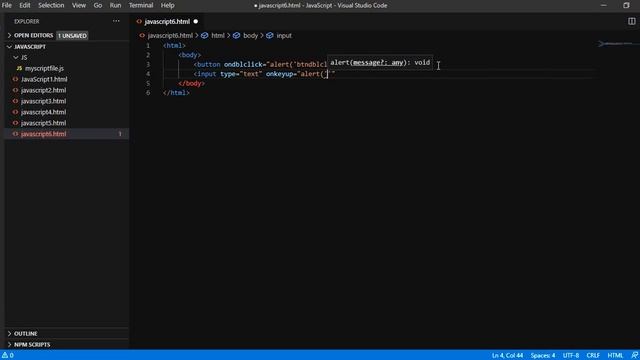Click the HTML icon beside javascript5.html
Screen dimensions: 640x360
tap(16, 123)
